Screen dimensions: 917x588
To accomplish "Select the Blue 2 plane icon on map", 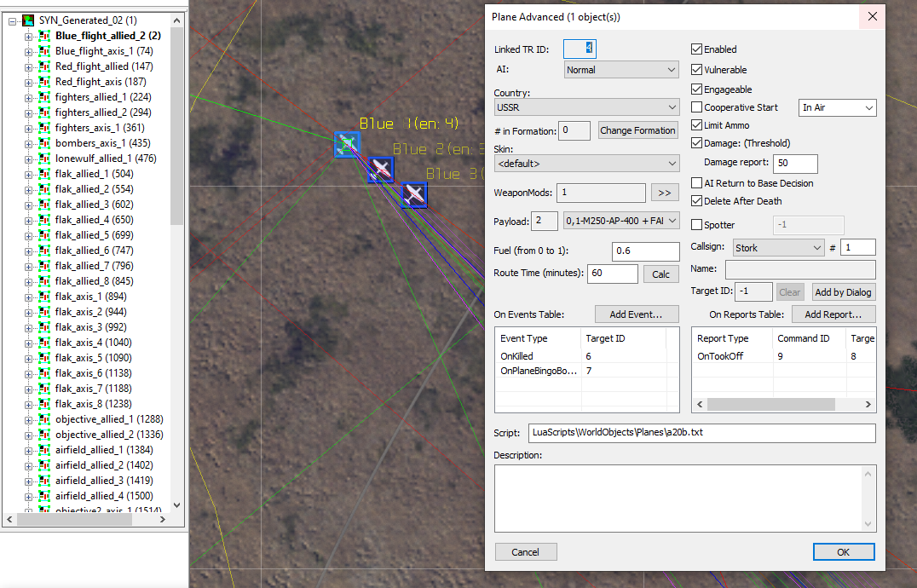I will pyautogui.click(x=381, y=170).
